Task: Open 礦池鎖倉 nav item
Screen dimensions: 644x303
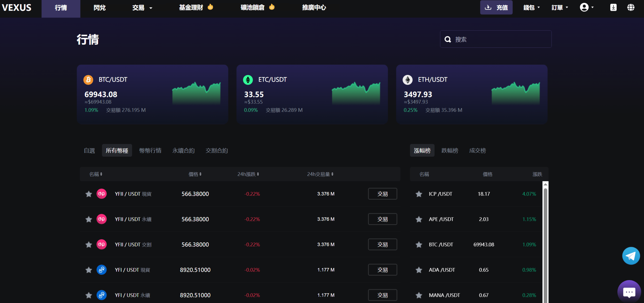Action: click(x=252, y=7)
